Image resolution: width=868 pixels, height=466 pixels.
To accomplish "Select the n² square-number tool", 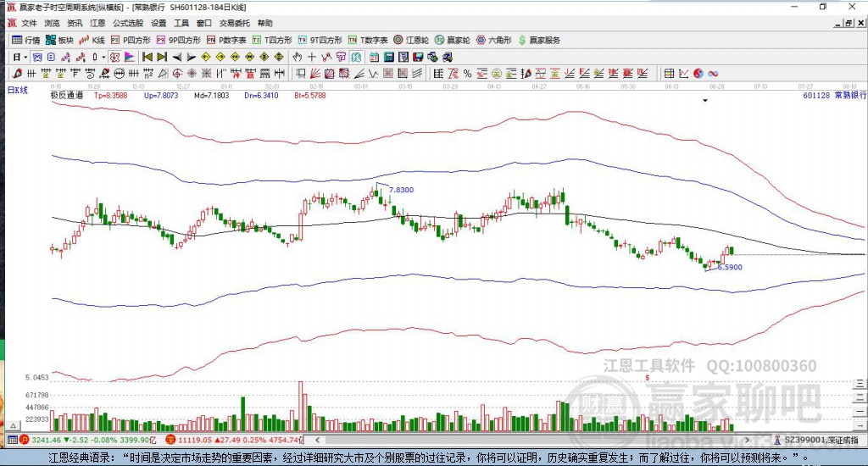I will [148, 74].
